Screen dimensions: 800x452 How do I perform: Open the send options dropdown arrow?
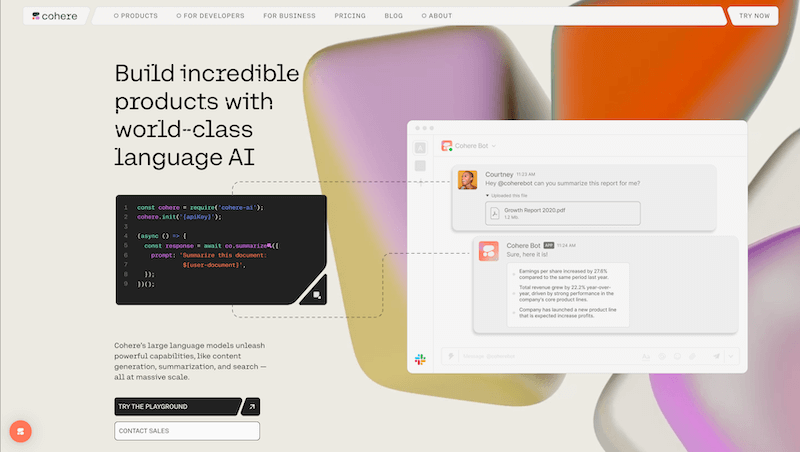tap(731, 356)
